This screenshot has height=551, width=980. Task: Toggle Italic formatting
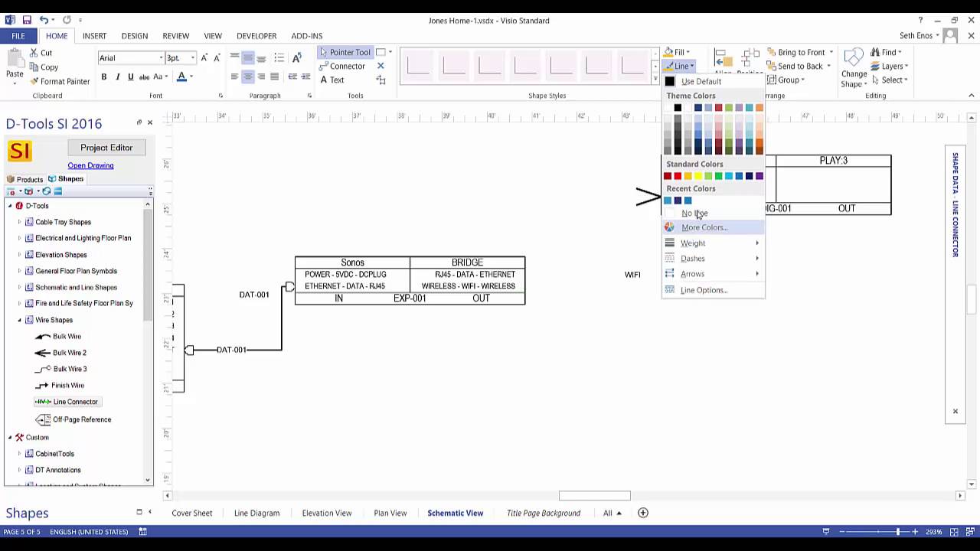(117, 77)
